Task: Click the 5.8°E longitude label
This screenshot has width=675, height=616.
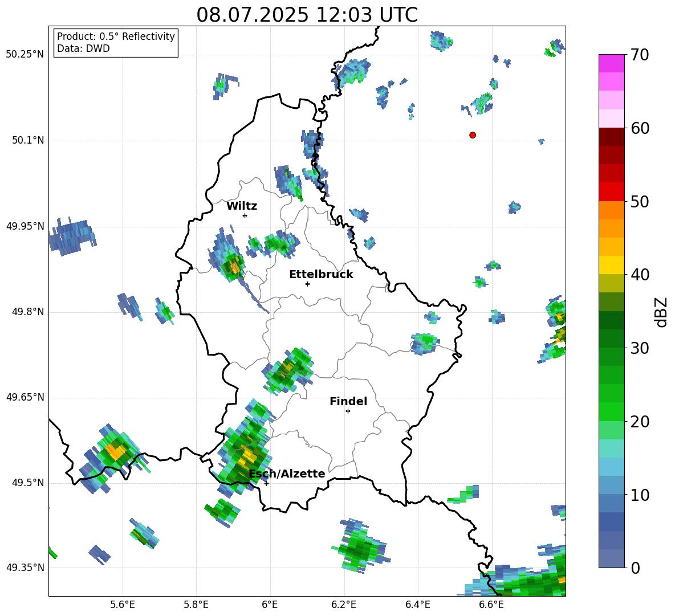Action: [196, 605]
